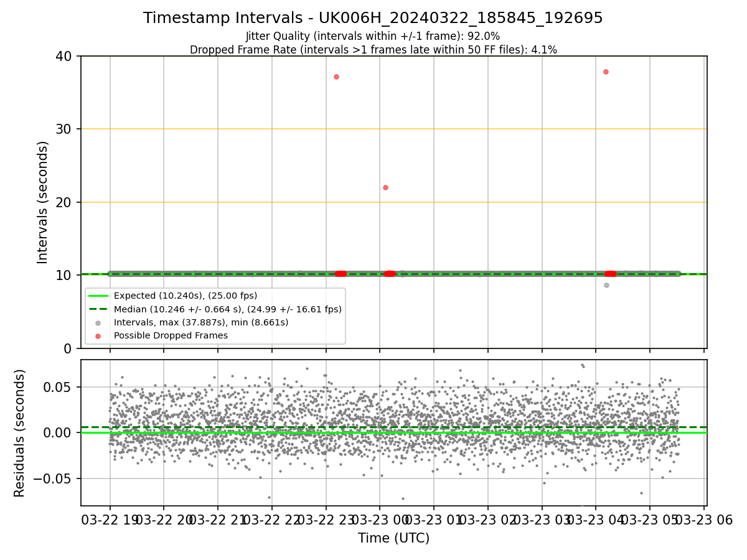Click the 'Intervals (seconds)' y-axis label
The image size is (747, 560).
click(x=42, y=202)
